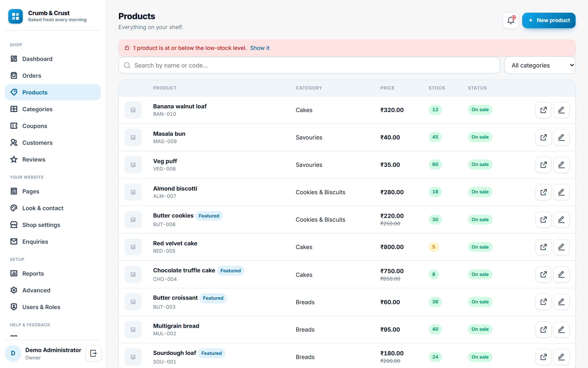Click the Products item in sidebar
This screenshot has height=368, width=588.
(53, 92)
